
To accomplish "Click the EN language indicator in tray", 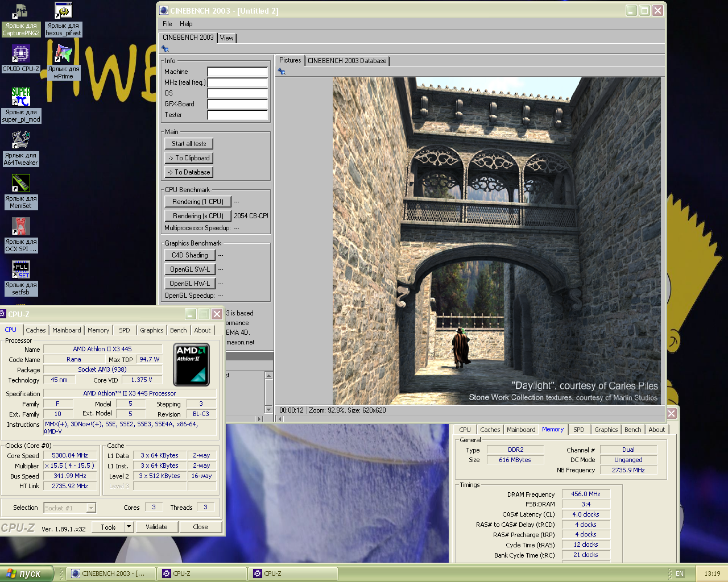I will (x=680, y=573).
